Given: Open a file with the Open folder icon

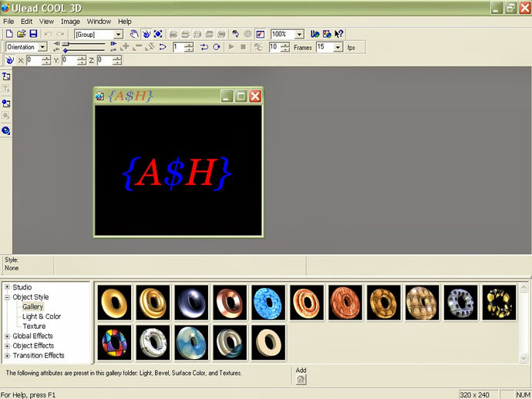Looking at the screenshot, I should tap(22, 34).
